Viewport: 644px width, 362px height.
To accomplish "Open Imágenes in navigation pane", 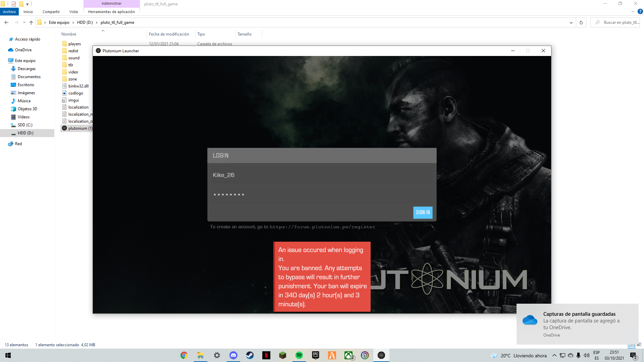I will 26,93.
